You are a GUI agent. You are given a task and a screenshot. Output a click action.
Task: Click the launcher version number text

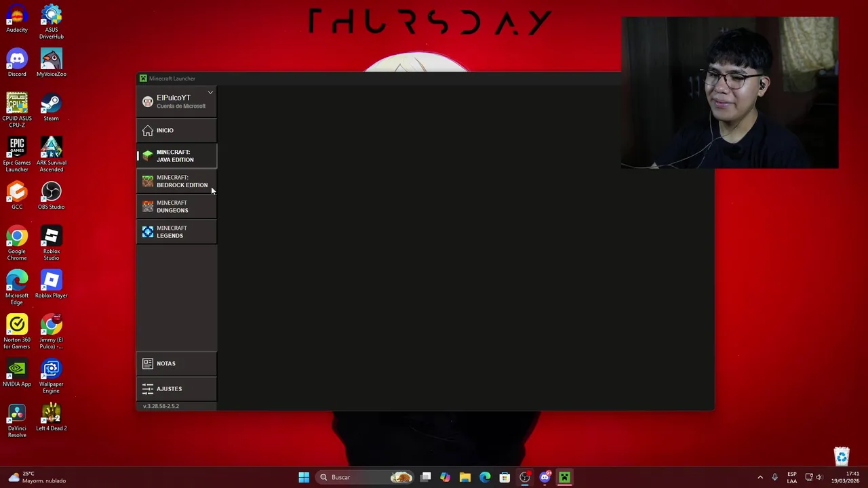(161, 406)
